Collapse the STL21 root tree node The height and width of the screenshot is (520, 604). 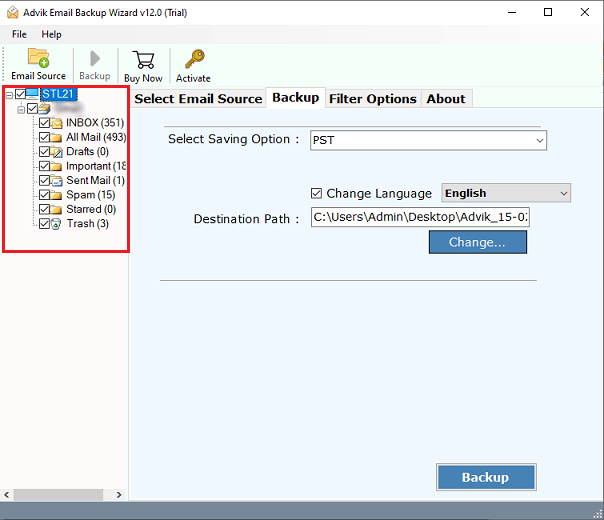(x=9, y=95)
